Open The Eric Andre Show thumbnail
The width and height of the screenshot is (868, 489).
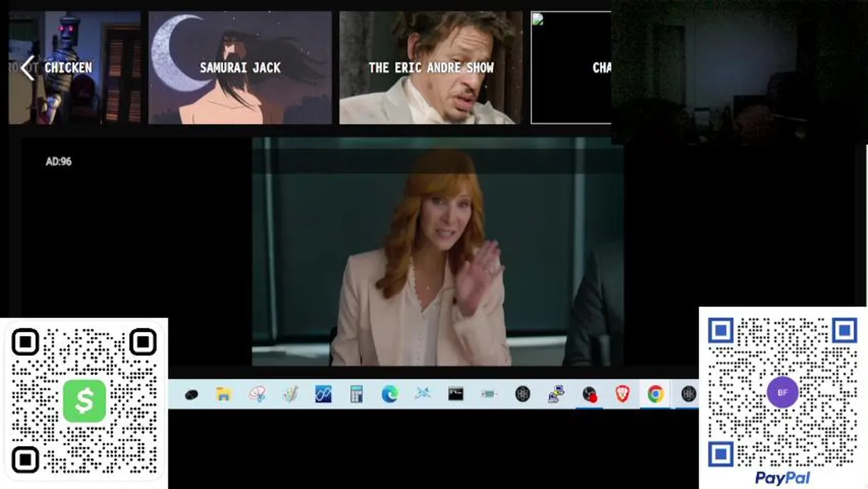(x=431, y=67)
